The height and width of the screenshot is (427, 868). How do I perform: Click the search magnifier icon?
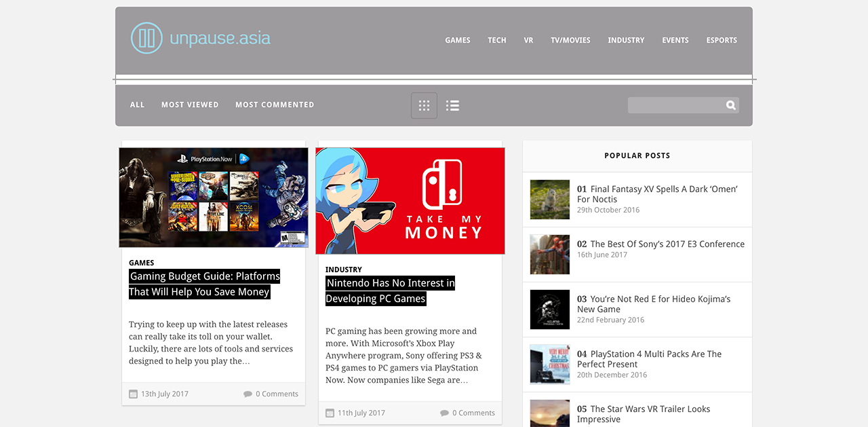coord(730,105)
